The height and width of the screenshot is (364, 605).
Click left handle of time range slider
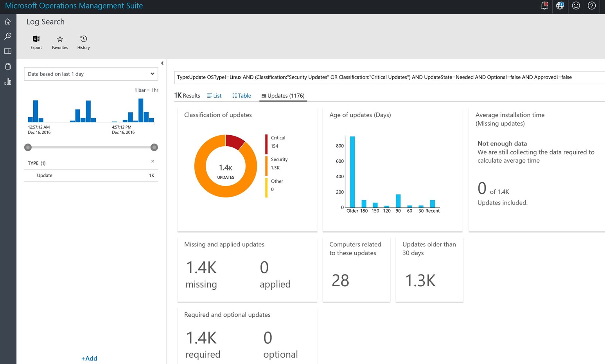pos(28,147)
